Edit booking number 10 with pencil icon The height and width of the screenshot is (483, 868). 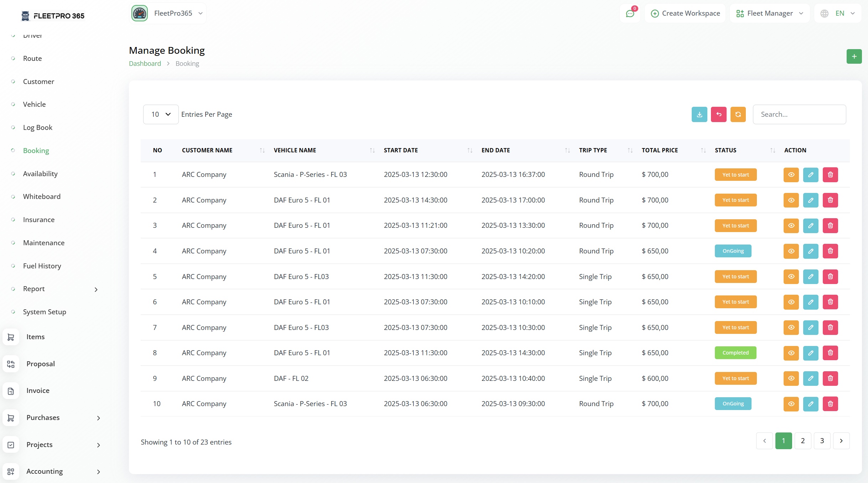coord(810,404)
